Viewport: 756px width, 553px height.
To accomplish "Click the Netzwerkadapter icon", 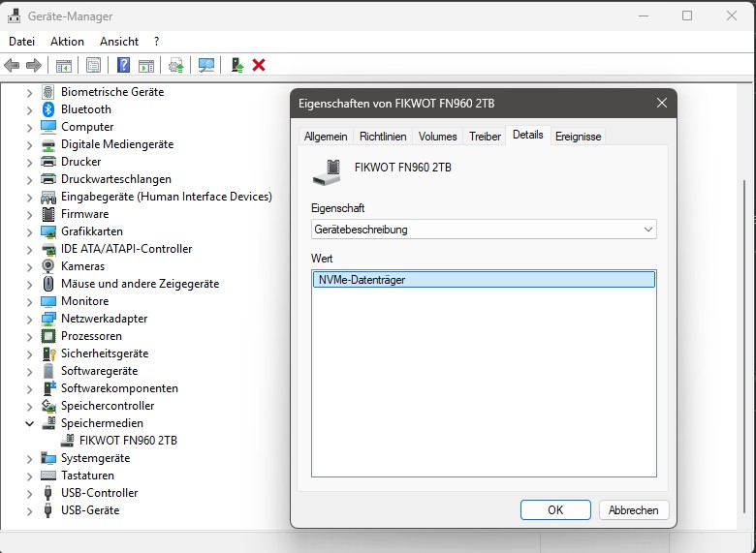I will (x=48, y=319).
